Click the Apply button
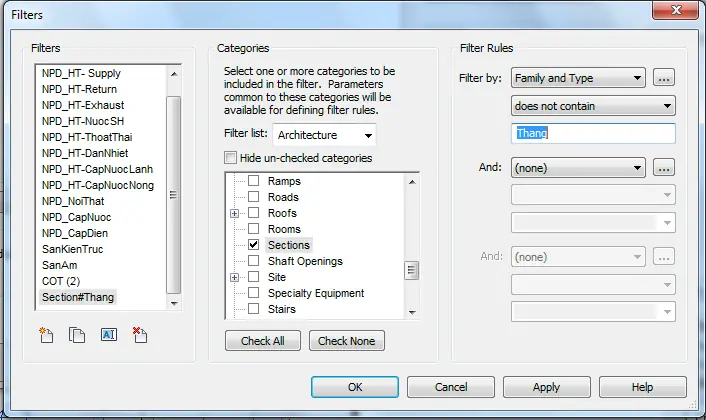Screen dimensions: 706x420 point(546,387)
